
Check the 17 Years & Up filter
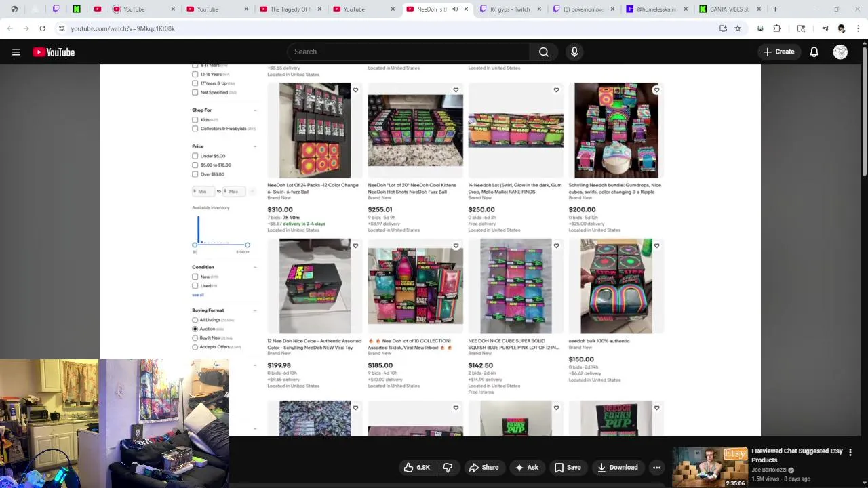click(x=195, y=83)
